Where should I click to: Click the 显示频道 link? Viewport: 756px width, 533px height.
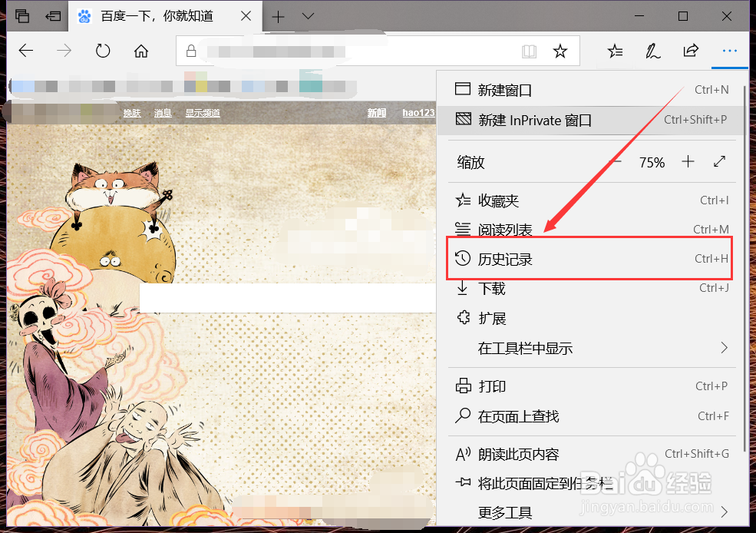pos(203,113)
